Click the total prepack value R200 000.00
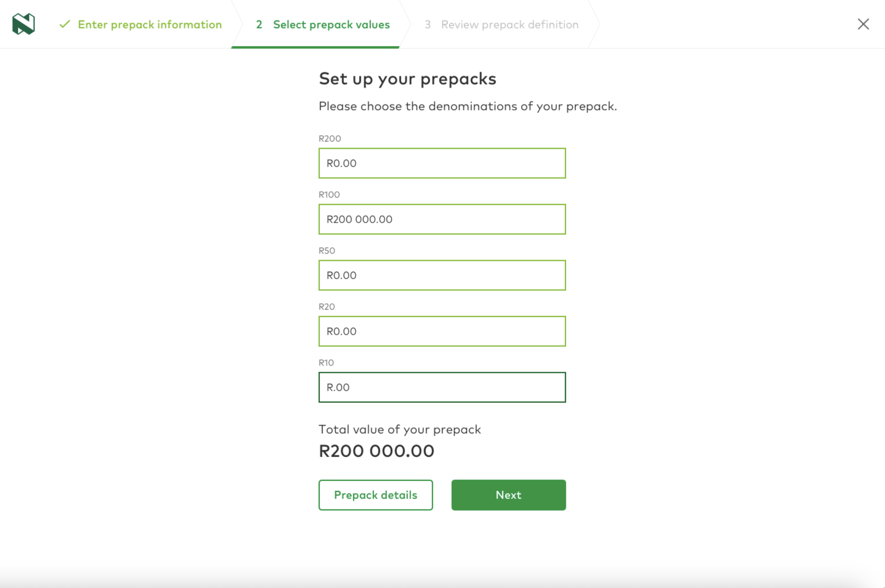The image size is (885, 588). (x=376, y=451)
